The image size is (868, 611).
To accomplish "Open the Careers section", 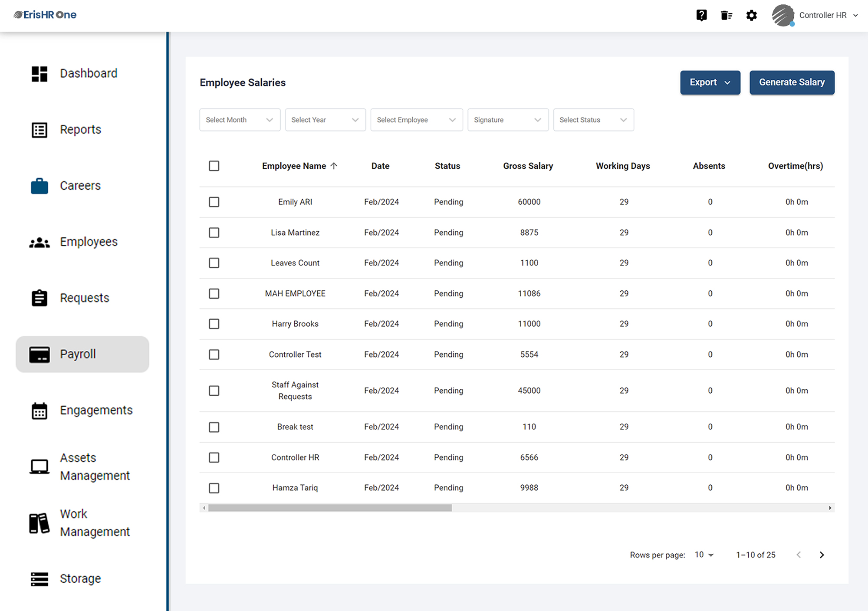I will pos(80,185).
